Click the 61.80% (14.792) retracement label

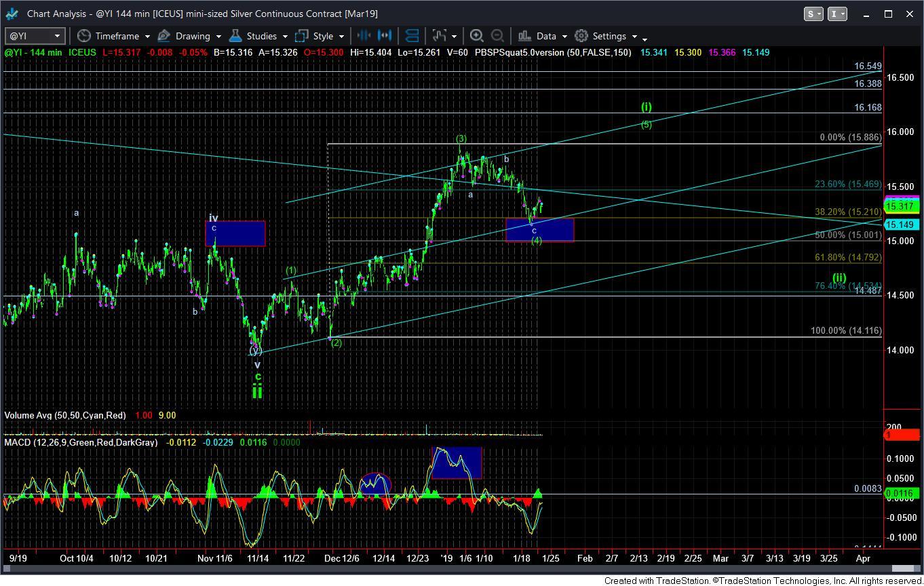[848, 258]
